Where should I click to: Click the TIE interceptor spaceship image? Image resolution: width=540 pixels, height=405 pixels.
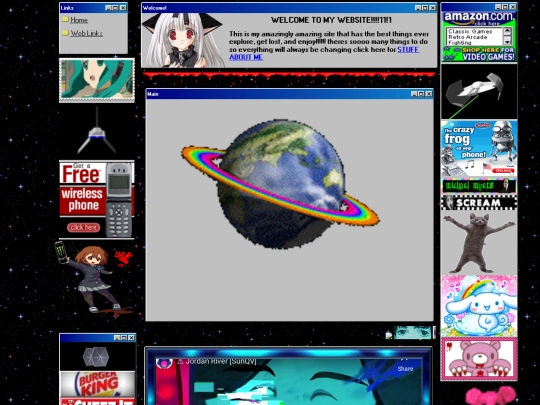click(x=479, y=92)
